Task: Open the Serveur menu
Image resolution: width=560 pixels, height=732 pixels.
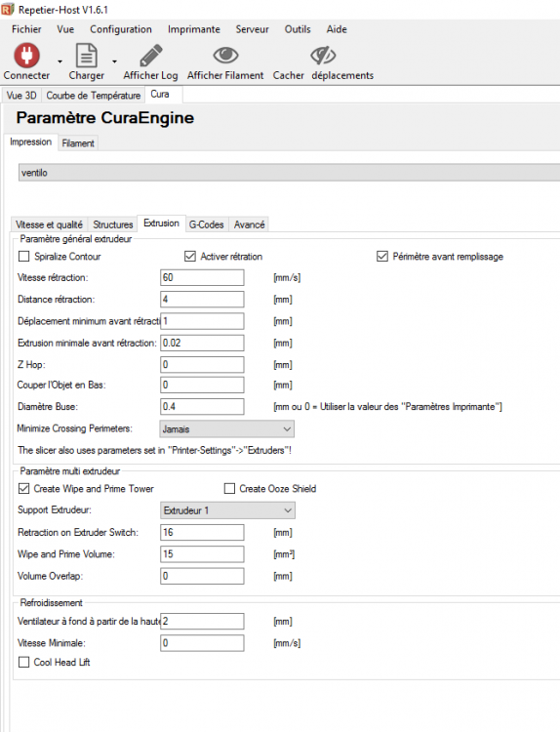Action: [252, 29]
